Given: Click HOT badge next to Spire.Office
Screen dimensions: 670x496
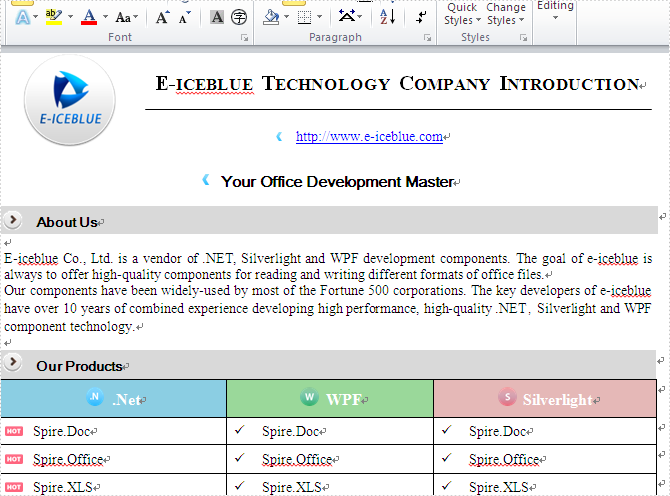Looking at the screenshot, I should (x=14, y=459).
